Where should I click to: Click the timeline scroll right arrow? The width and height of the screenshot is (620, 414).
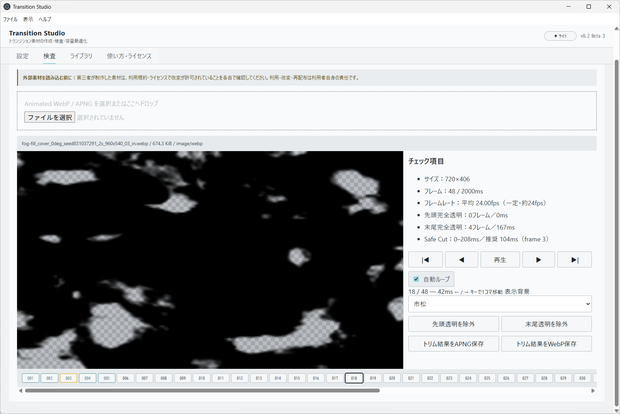[x=593, y=391]
